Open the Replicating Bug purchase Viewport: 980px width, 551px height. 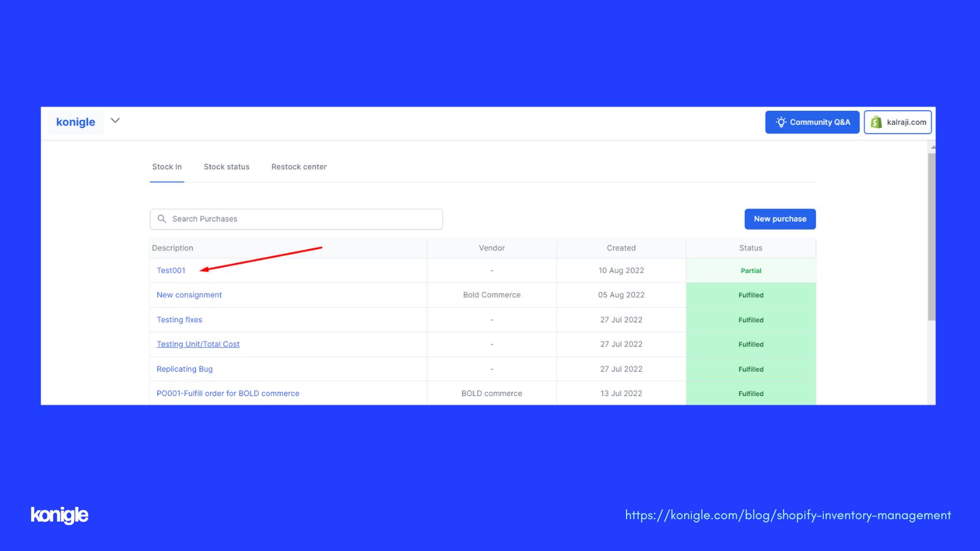184,369
